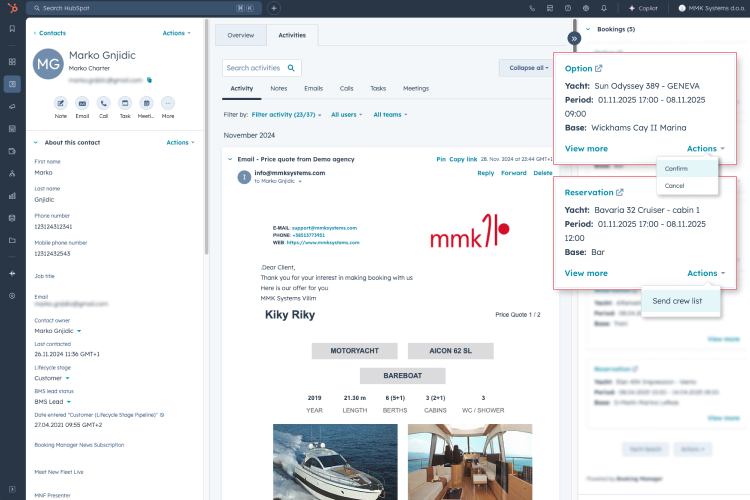
Task: Open the All users filter dropdown
Action: click(x=347, y=115)
